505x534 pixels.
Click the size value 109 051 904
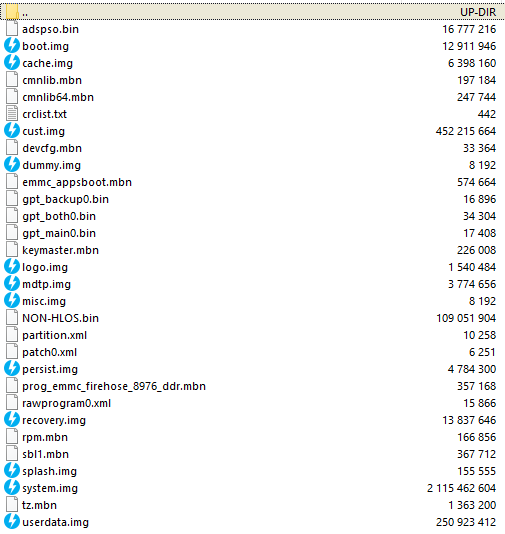(466, 318)
